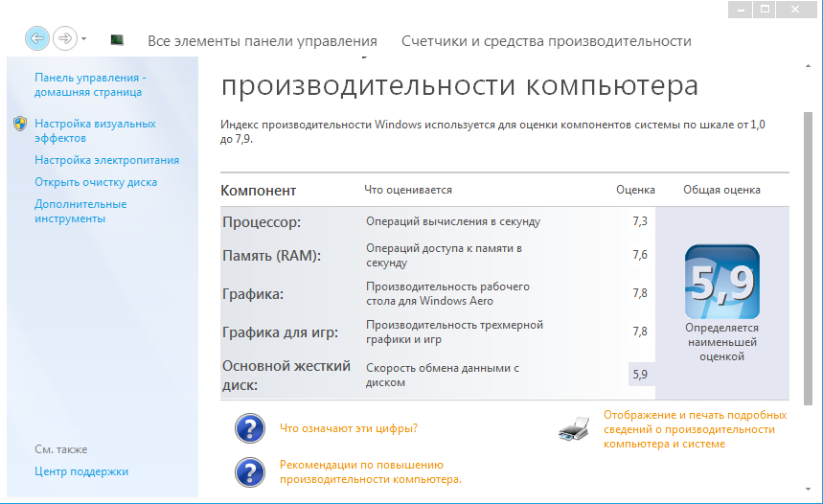Open 'Отображение и печать подробных сведений' link

(695, 429)
